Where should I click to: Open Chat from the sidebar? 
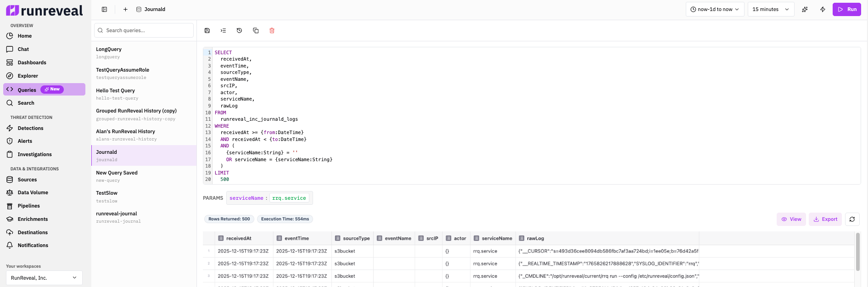pos(44,49)
